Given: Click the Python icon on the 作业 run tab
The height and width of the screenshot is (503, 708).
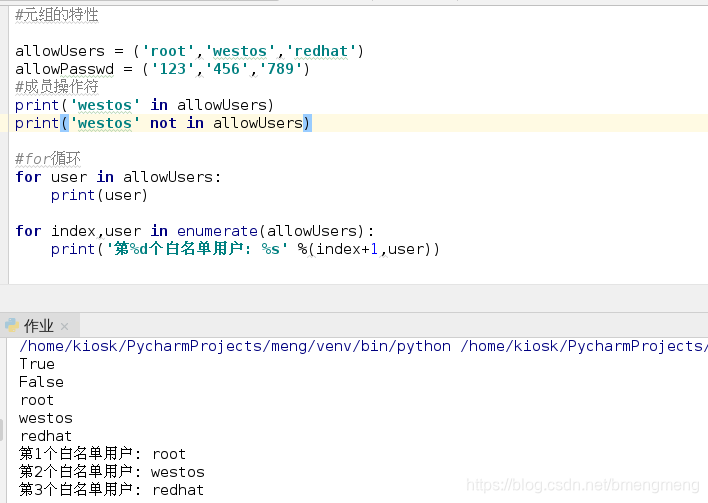Looking at the screenshot, I should pos(12,325).
